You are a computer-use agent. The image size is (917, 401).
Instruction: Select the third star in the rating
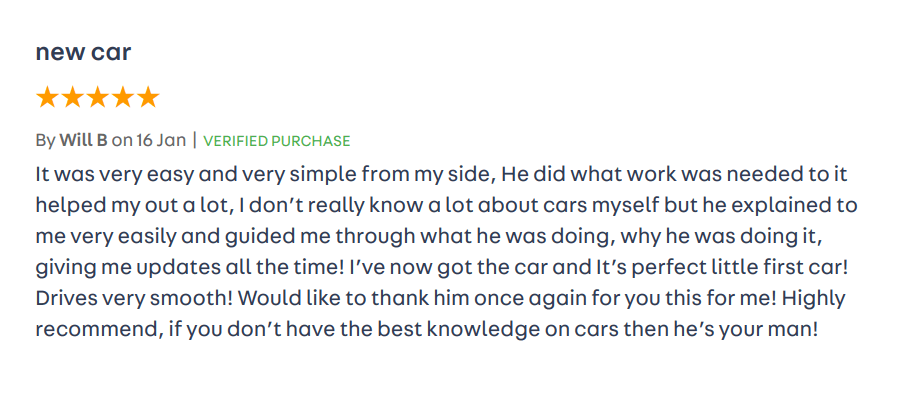97,98
